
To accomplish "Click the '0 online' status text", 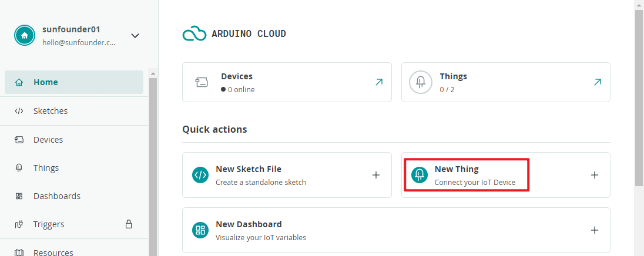I will pyautogui.click(x=241, y=89).
